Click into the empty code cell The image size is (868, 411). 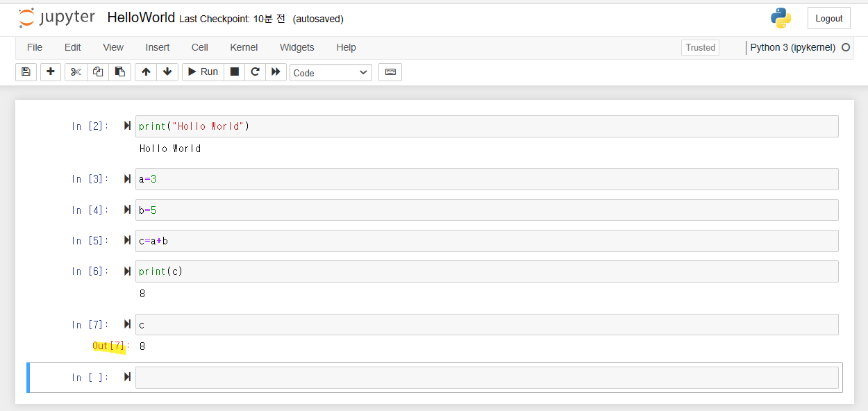coord(487,377)
